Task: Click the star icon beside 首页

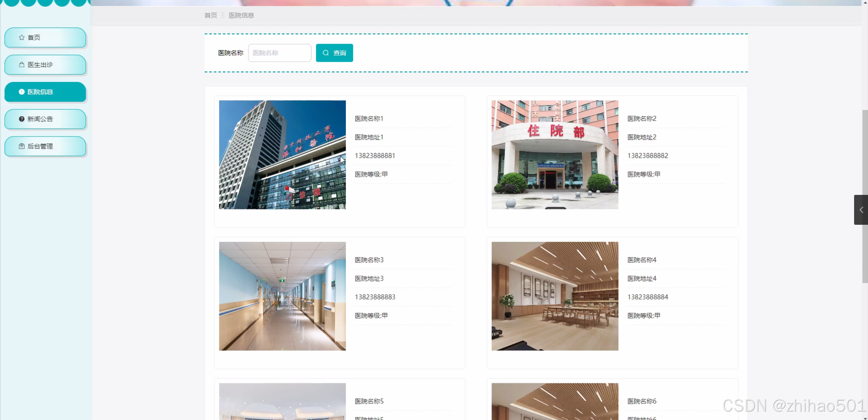Action: click(x=22, y=37)
